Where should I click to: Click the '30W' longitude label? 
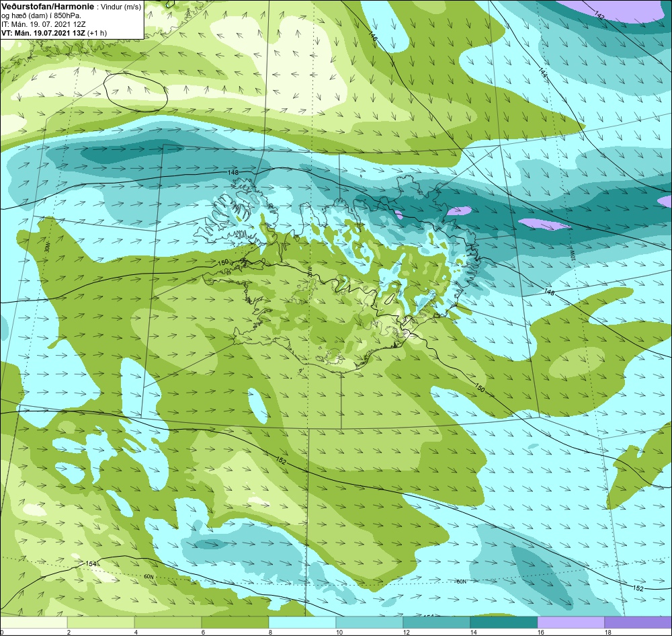pyautogui.click(x=47, y=247)
